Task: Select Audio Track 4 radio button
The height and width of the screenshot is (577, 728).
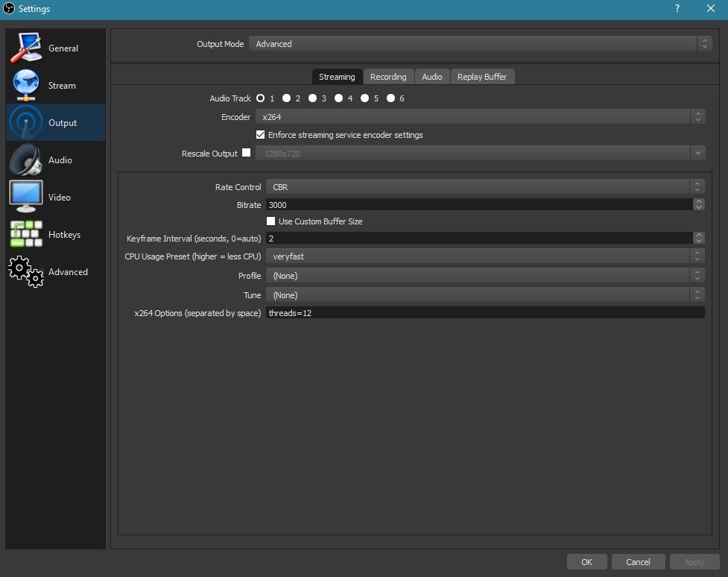Action: [338, 98]
